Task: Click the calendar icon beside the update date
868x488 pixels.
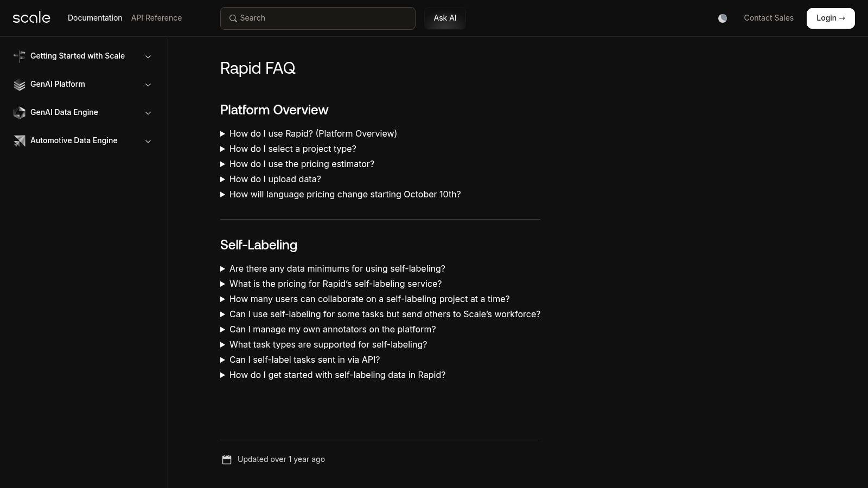Action: pyautogui.click(x=226, y=459)
